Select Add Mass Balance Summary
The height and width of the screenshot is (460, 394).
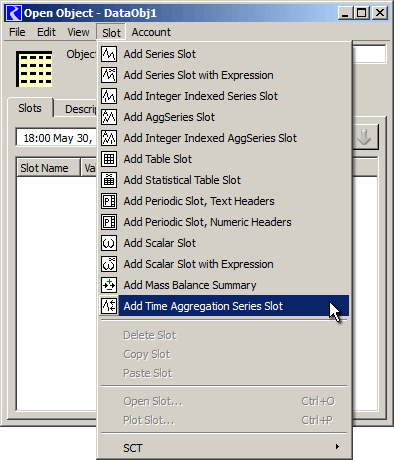tap(224, 285)
